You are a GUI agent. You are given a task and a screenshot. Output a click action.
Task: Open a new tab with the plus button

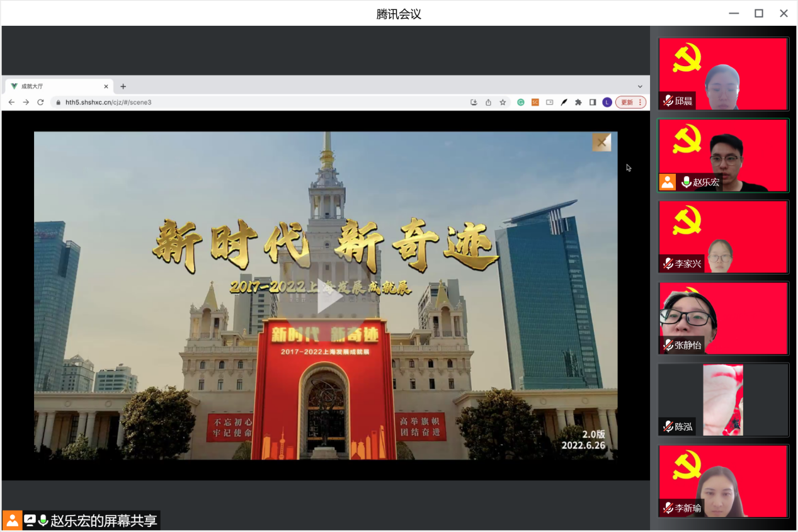[123, 86]
